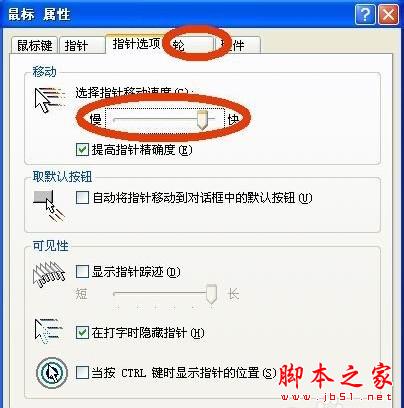Screen dimensions: 404x408
Task: Select the 指针选项 tab
Action: pyautogui.click(x=136, y=44)
